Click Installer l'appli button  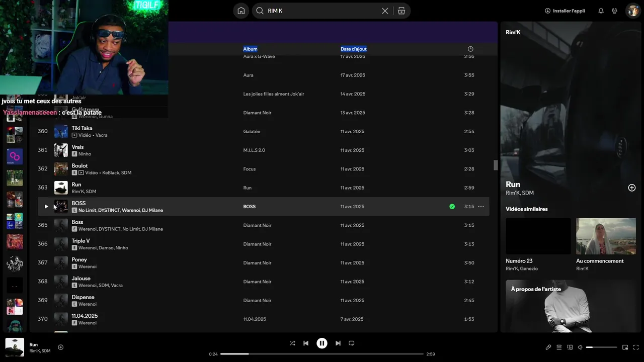(x=565, y=11)
